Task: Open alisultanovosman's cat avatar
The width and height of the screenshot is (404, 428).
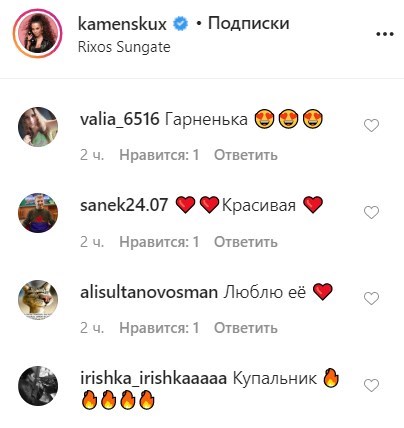Action: click(38, 300)
